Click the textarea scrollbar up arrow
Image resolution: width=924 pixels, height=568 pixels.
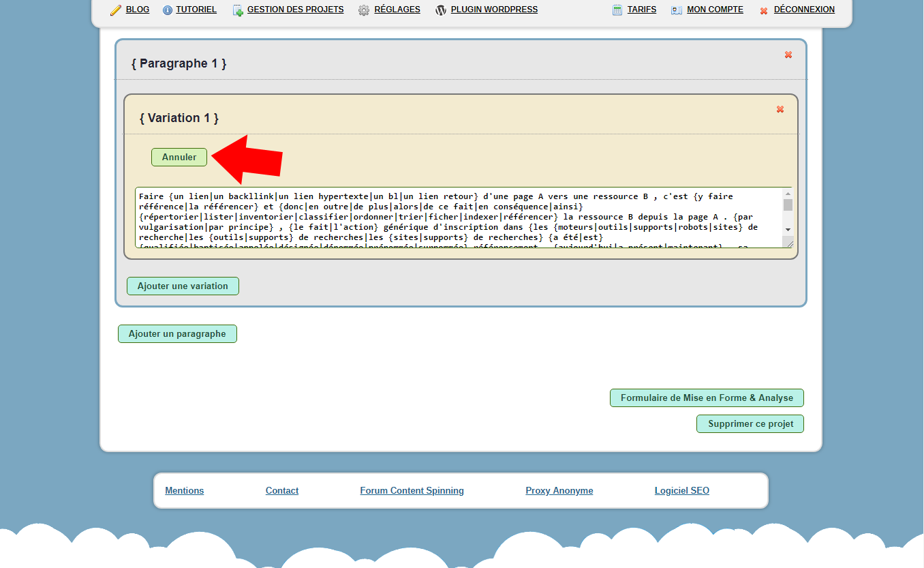[788, 193]
